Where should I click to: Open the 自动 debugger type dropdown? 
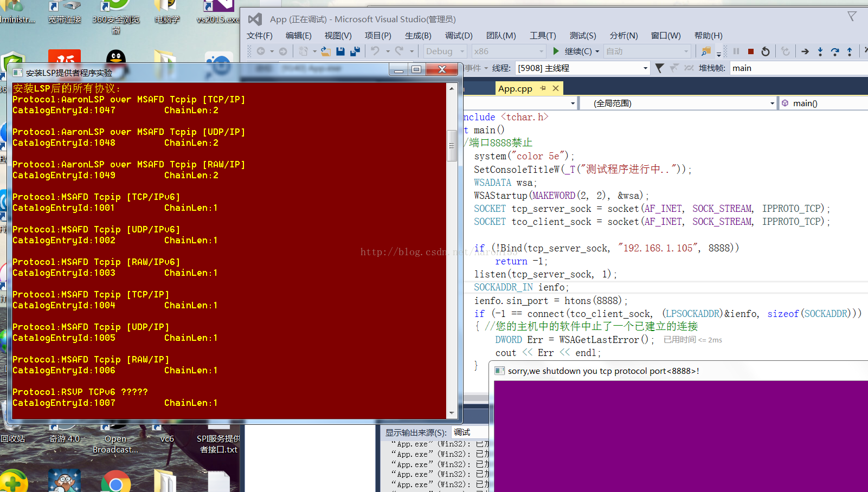click(647, 51)
